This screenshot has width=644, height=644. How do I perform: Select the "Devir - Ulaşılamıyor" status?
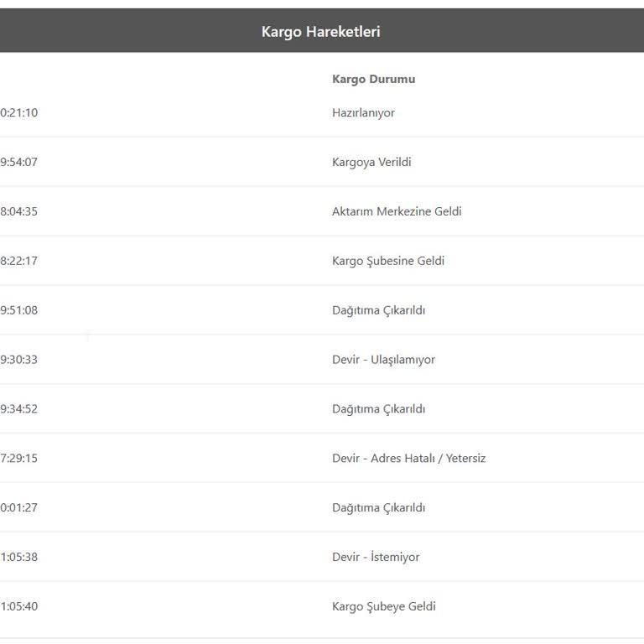tap(383, 360)
